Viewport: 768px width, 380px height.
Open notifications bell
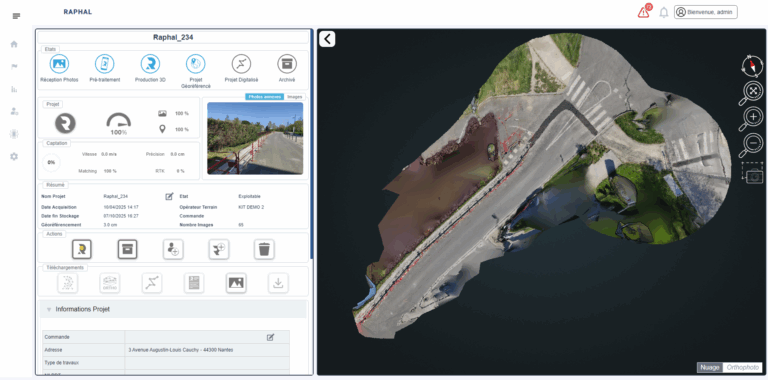click(664, 12)
